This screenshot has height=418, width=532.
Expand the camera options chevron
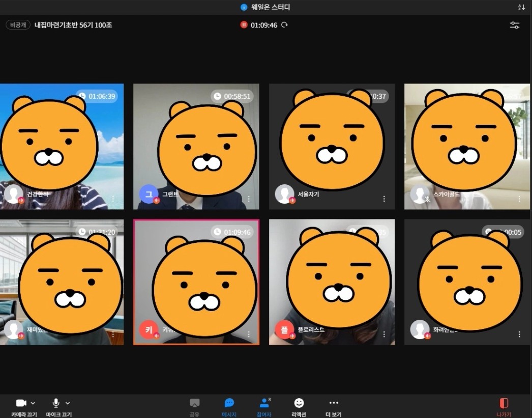33,403
